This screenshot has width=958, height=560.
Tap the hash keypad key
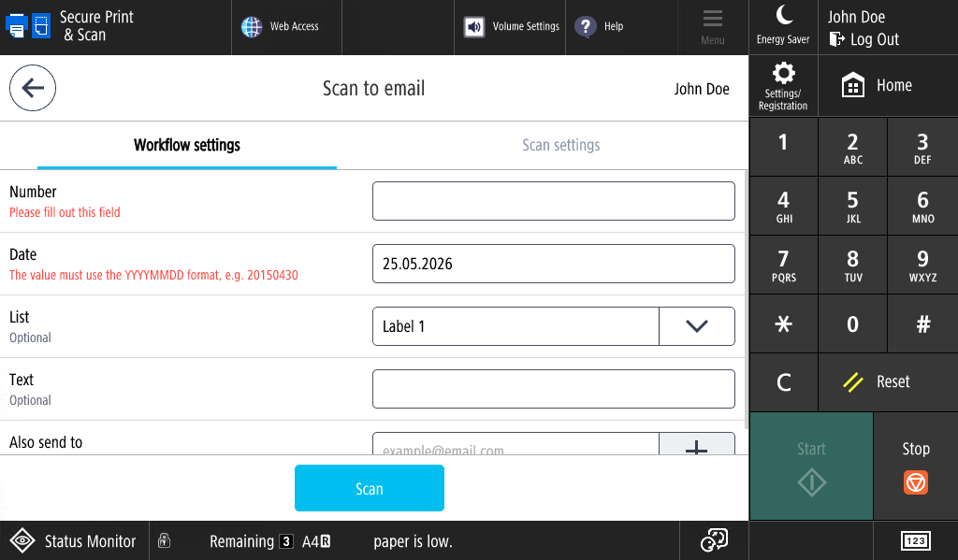click(922, 323)
